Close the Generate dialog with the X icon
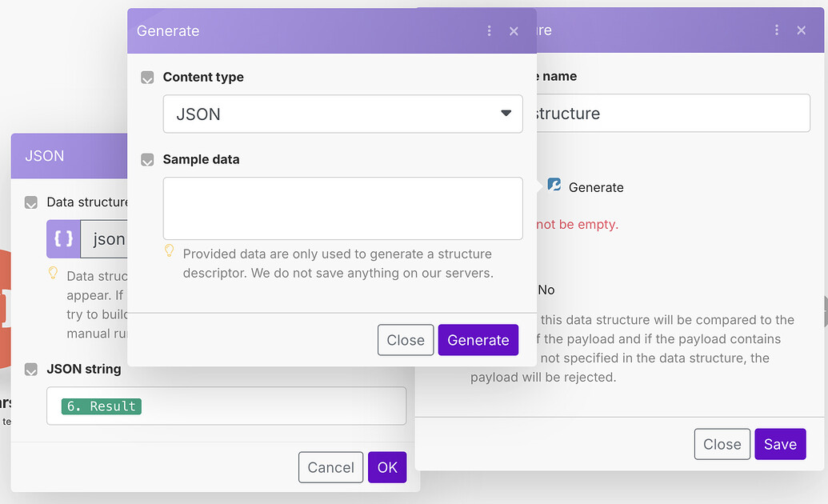This screenshot has width=828, height=504. tap(514, 31)
